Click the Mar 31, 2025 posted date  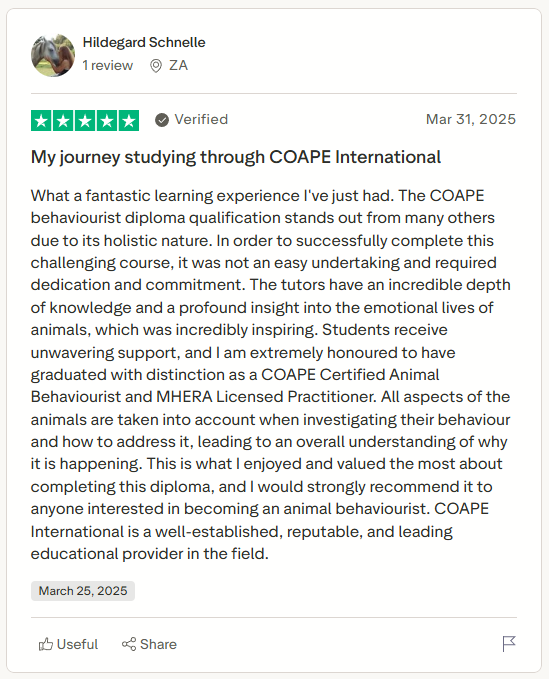pyautogui.click(x=471, y=119)
